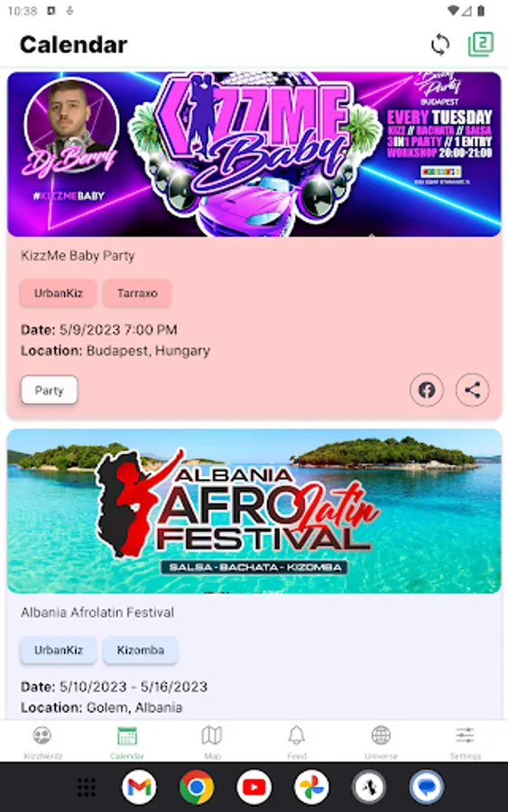This screenshot has width=508, height=812.
Task: Open the KizzMe Baby banner image
Action: tap(254, 154)
